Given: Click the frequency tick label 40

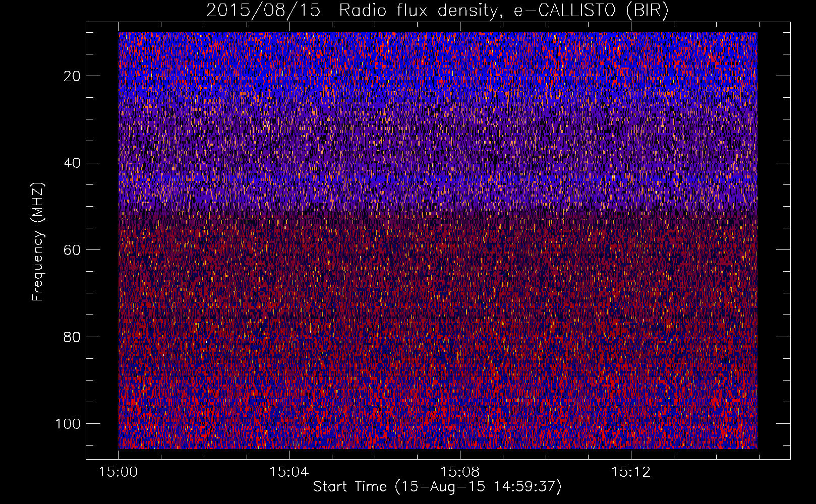Looking at the screenshot, I should 73,163.
